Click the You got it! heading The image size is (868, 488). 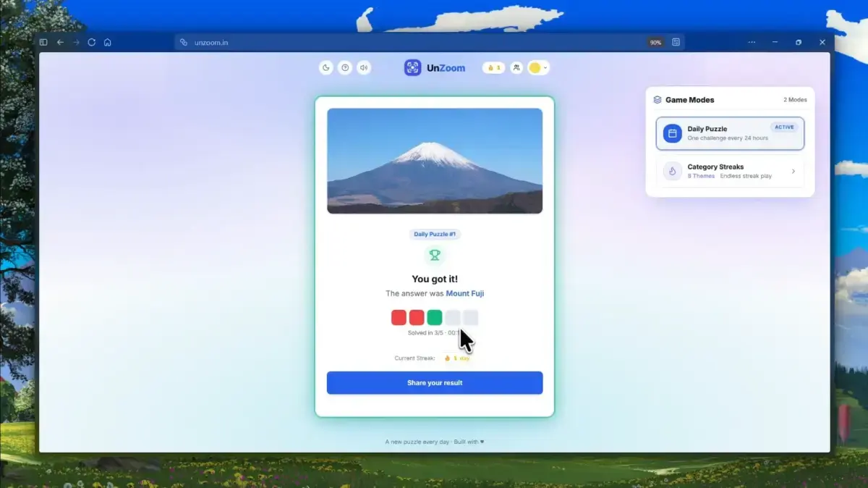click(x=435, y=279)
